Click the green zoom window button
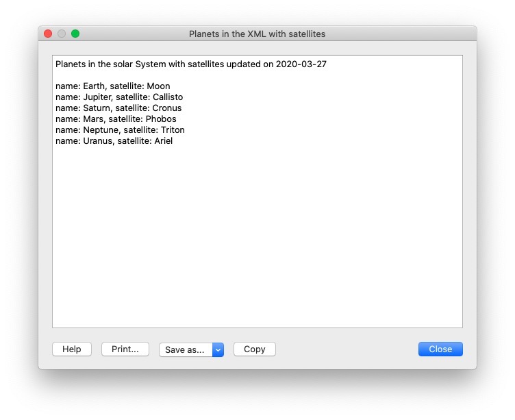The image size is (515, 420). tap(75, 34)
